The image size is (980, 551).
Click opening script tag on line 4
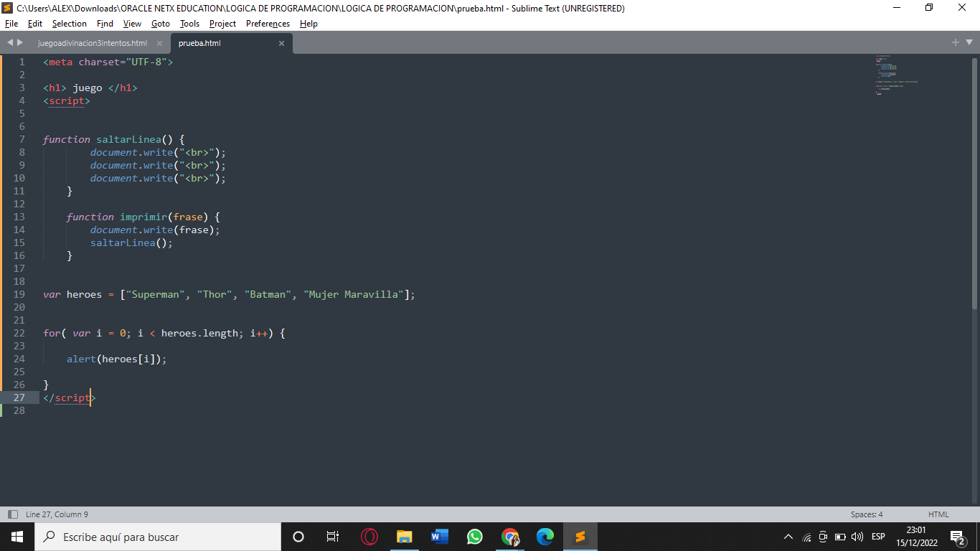67,100
